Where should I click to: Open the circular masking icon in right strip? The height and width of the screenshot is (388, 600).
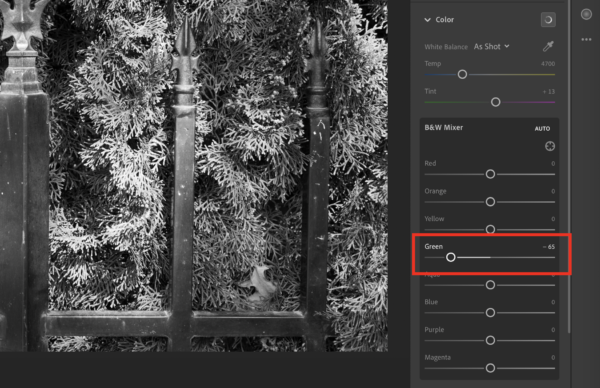(x=586, y=15)
